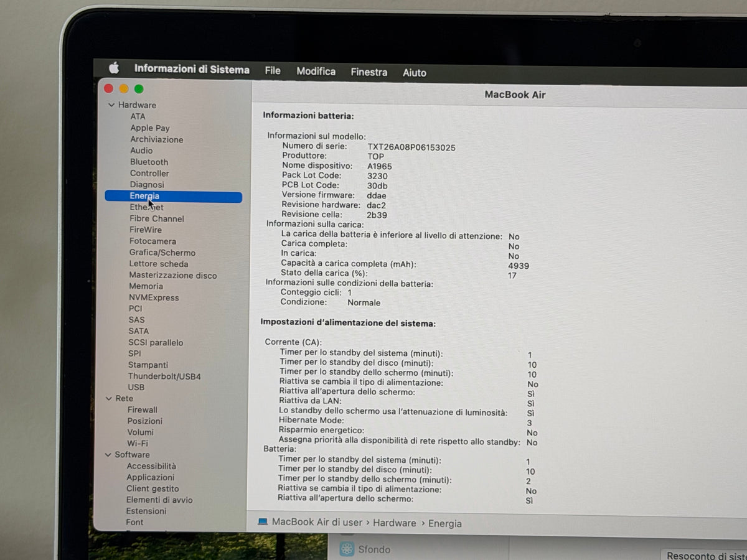Select Lettore scheda in the sidebar

159,264
